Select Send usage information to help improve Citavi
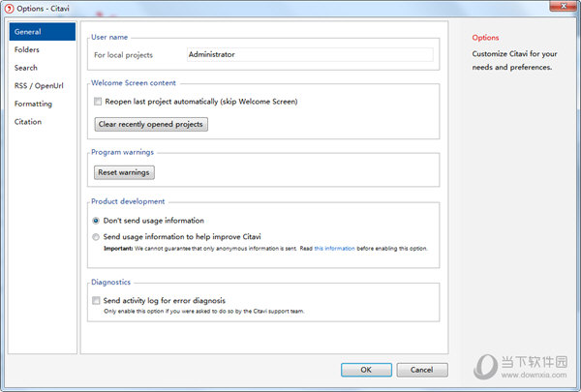This screenshot has width=581, height=392. [96, 237]
